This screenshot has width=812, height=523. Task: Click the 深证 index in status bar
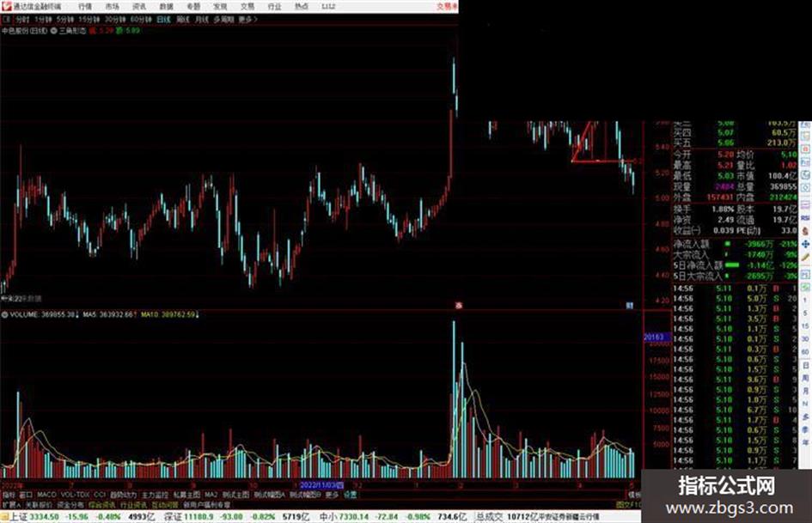click(x=173, y=517)
